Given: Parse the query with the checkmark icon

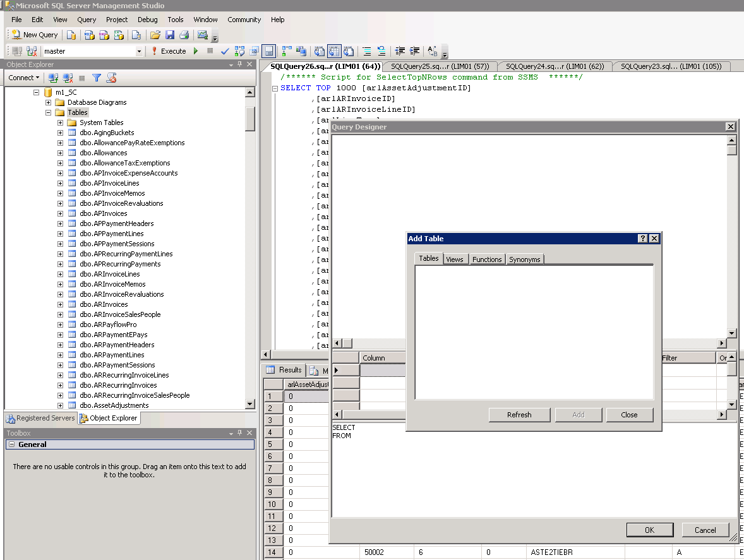Looking at the screenshot, I should (224, 51).
